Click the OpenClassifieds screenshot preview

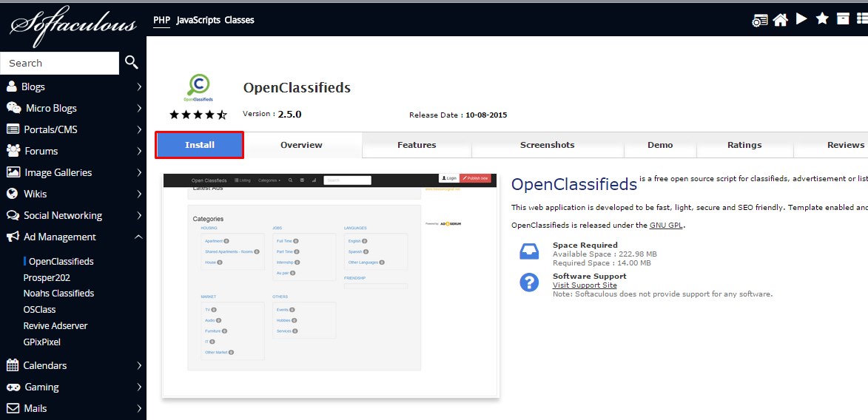[x=331, y=285]
